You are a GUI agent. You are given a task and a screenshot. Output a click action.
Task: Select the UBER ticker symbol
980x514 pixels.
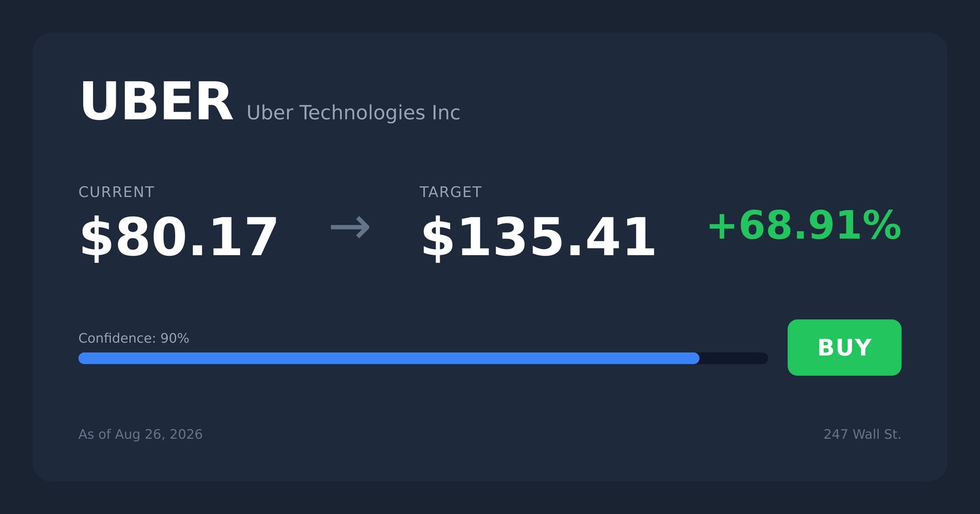pos(156,102)
